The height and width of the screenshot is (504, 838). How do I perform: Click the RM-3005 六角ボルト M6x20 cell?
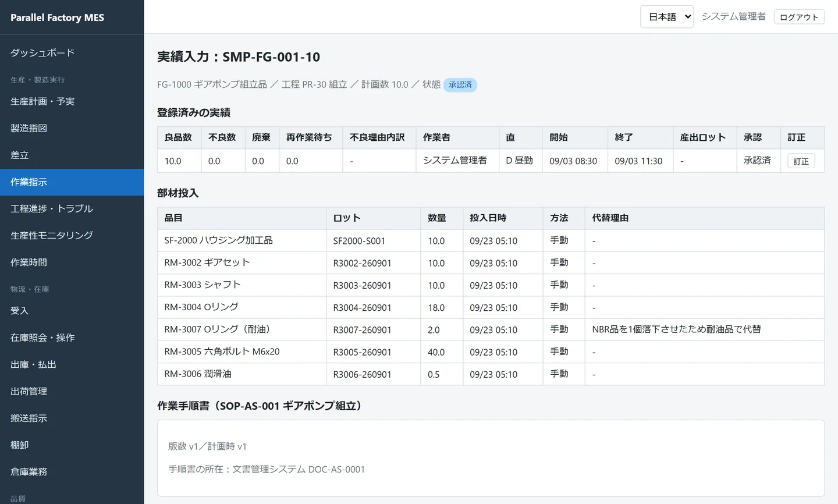(x=242, y=352)
